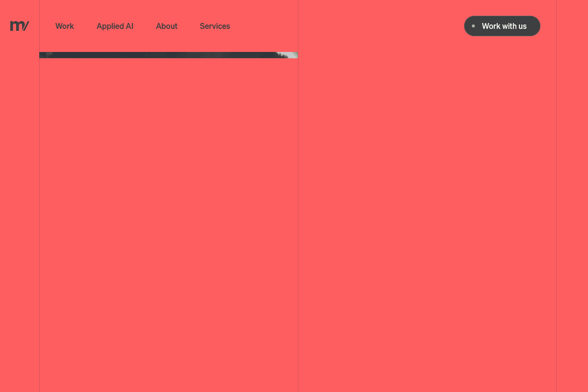Viewport: 588px width, 392px height.
Task: Go to Applied AI page
Action: pyautogui.click(x=115, y=26)
